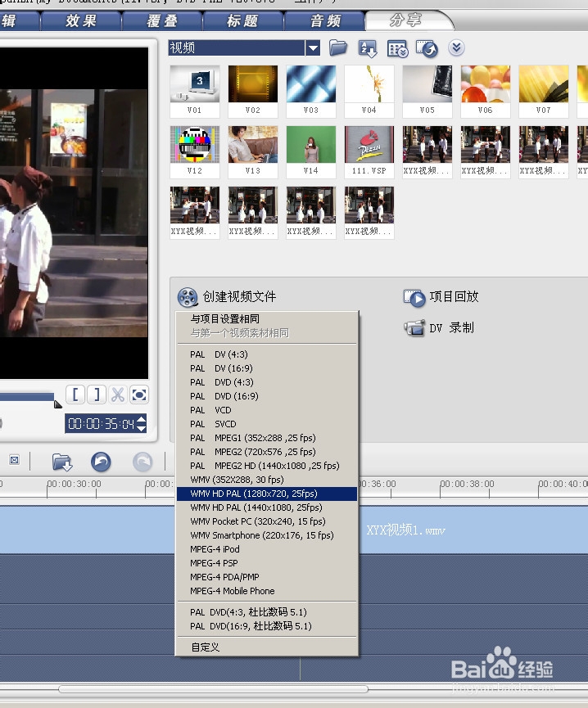
Task: Set mark-in with the [ bracket button
Action: click(76, 395)
